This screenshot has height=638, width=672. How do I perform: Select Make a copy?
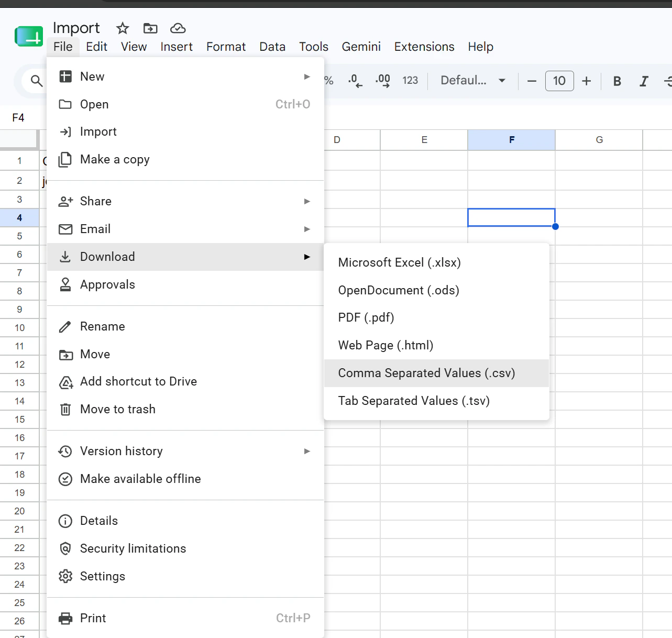[x=185, y=159]
